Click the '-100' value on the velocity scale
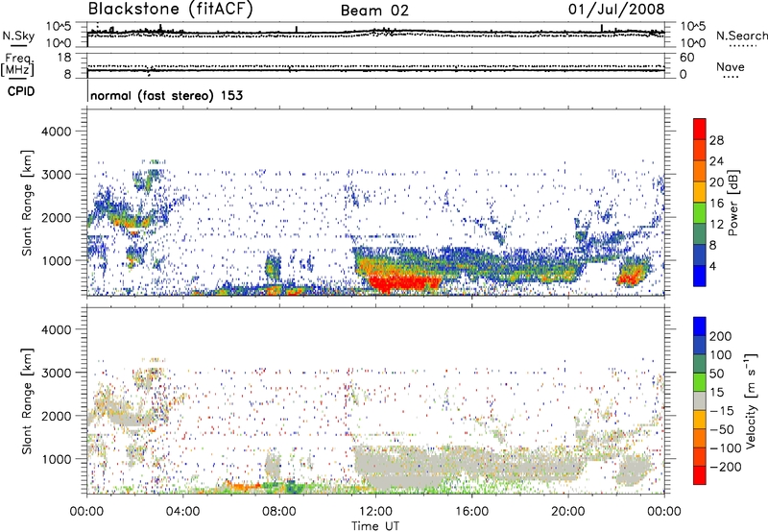768x532 pixels. [726, 448]
